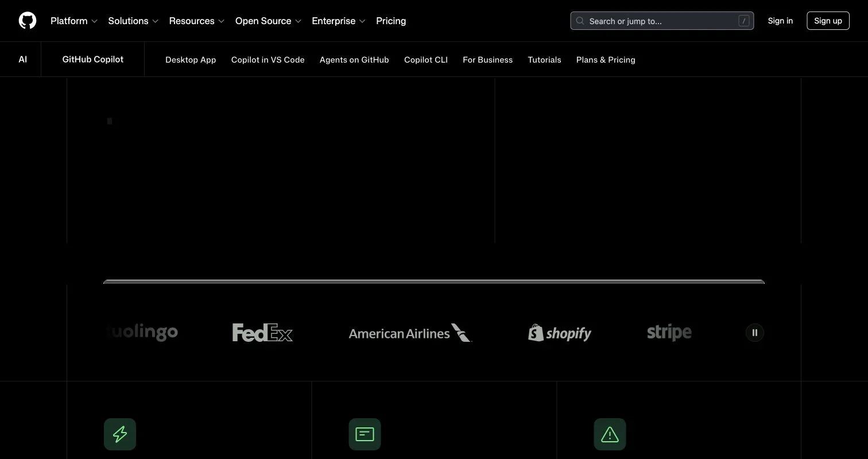Click the Sign in link
The height and width of the screenshot is (459, 868).
point(780,21)
